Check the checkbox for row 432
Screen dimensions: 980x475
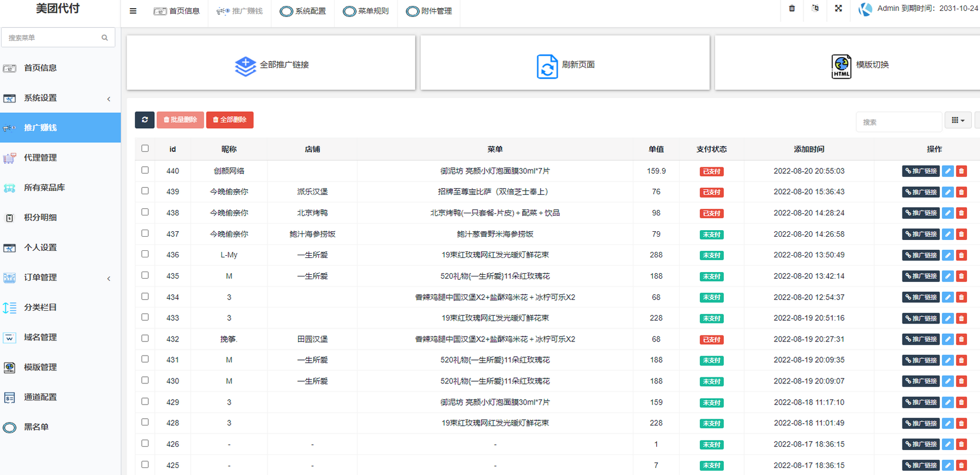point(145,338)
